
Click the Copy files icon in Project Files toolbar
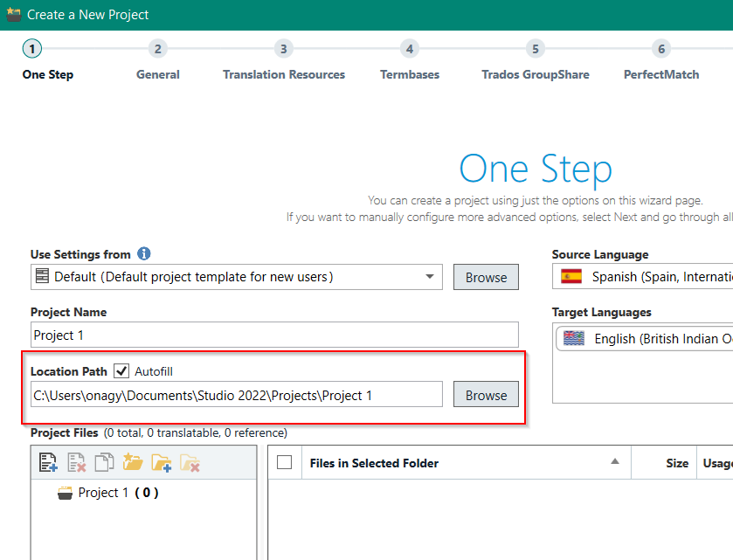(x=104, y=462)
